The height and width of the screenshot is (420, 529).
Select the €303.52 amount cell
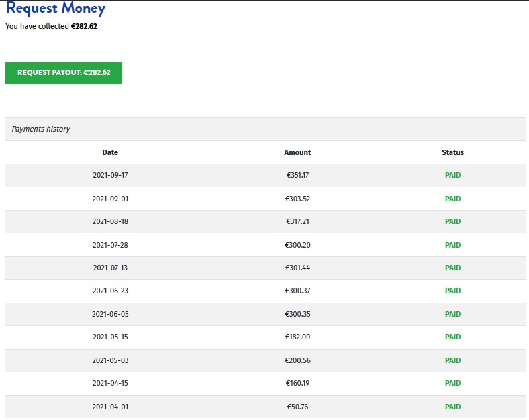(297, 199)
